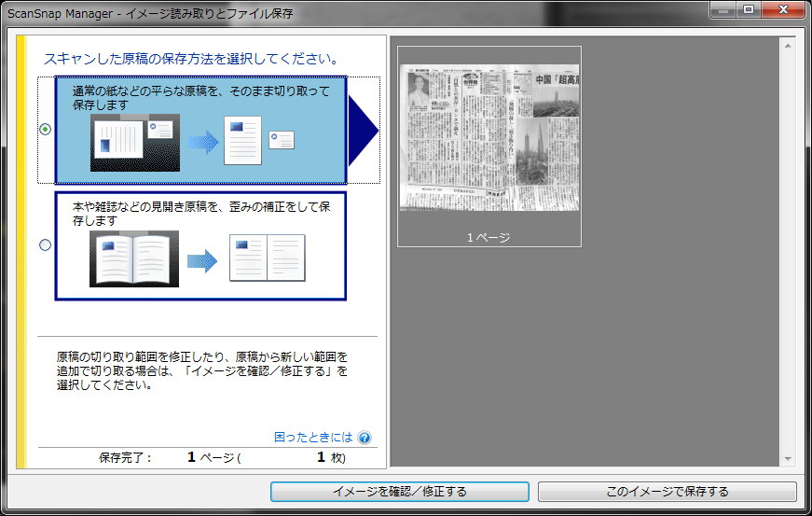Minimize the ScanSnap Manager window
The height and width of the screenshot is (516, 812).
(723, 10)
